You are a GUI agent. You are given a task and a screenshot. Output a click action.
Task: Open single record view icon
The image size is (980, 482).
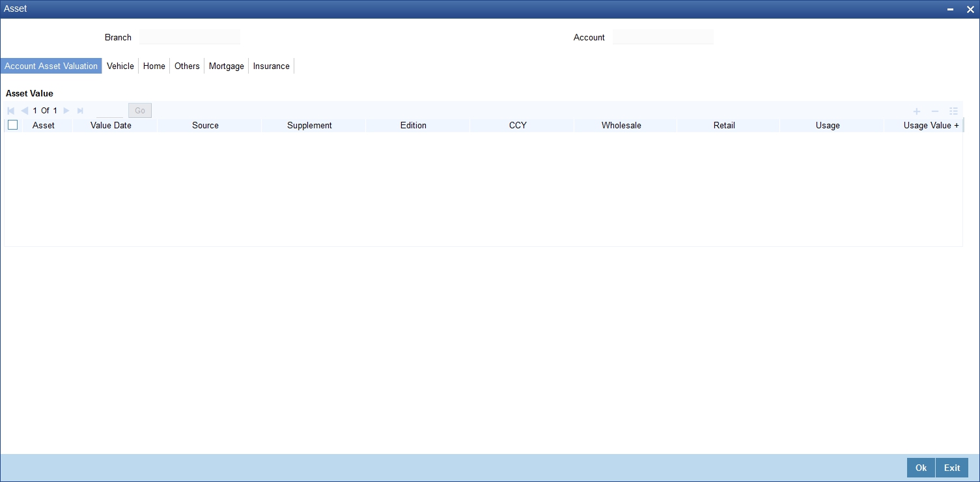pyautogui.click(x=954, y=111)
